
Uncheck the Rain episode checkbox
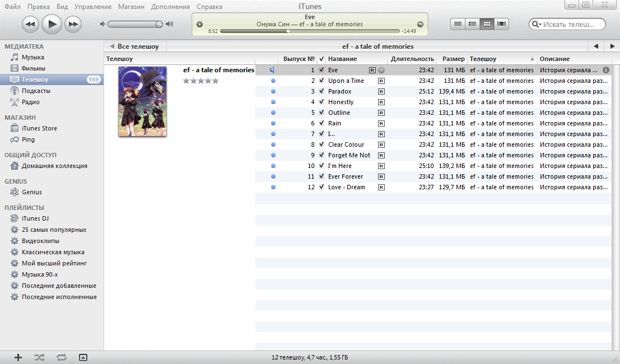[x=321, y=123]
